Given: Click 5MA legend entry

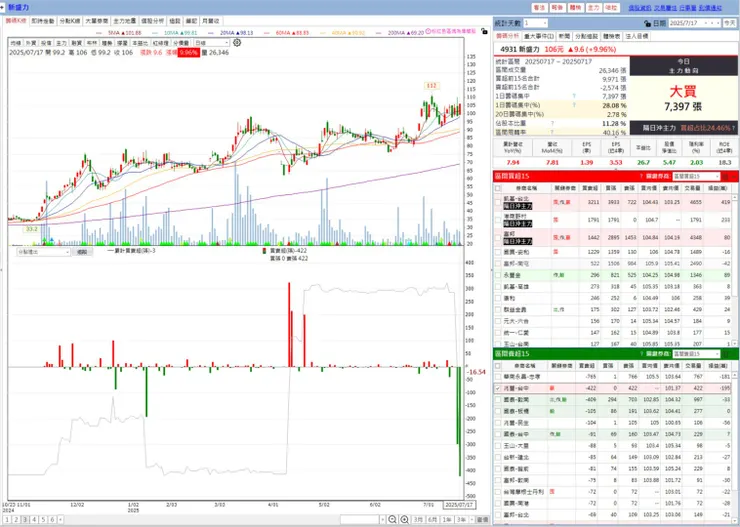Looking at the screenshot, I should tap(118, 33).
